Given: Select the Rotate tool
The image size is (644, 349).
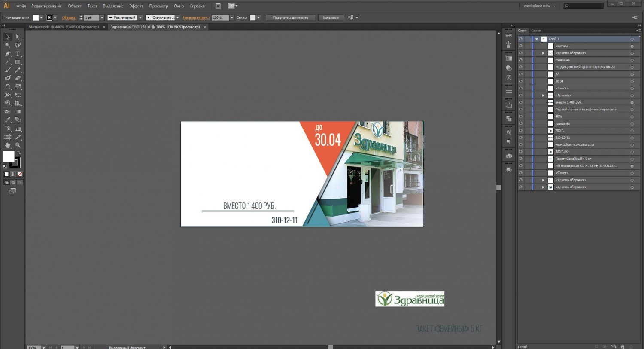Looking at the screenshot, I should 8,87.
